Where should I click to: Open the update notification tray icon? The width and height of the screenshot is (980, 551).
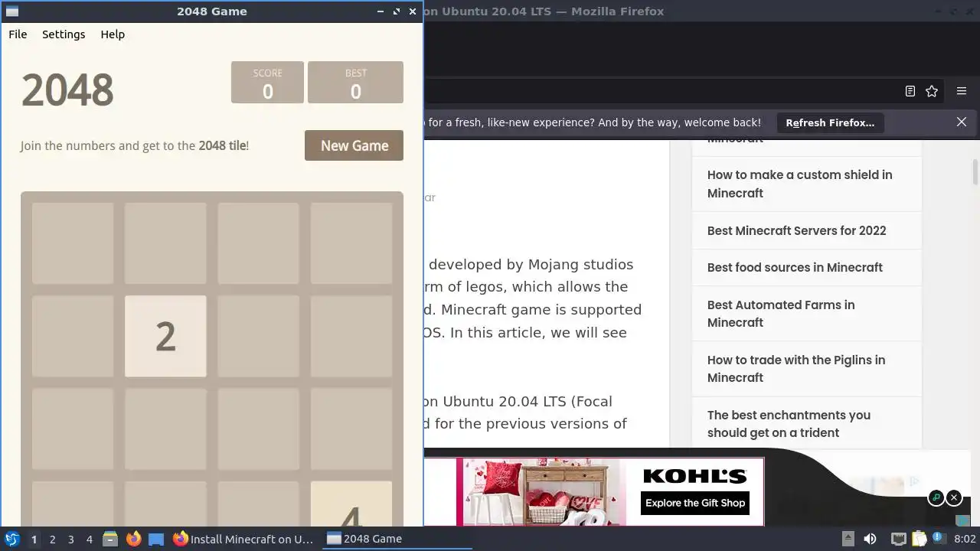938,539
